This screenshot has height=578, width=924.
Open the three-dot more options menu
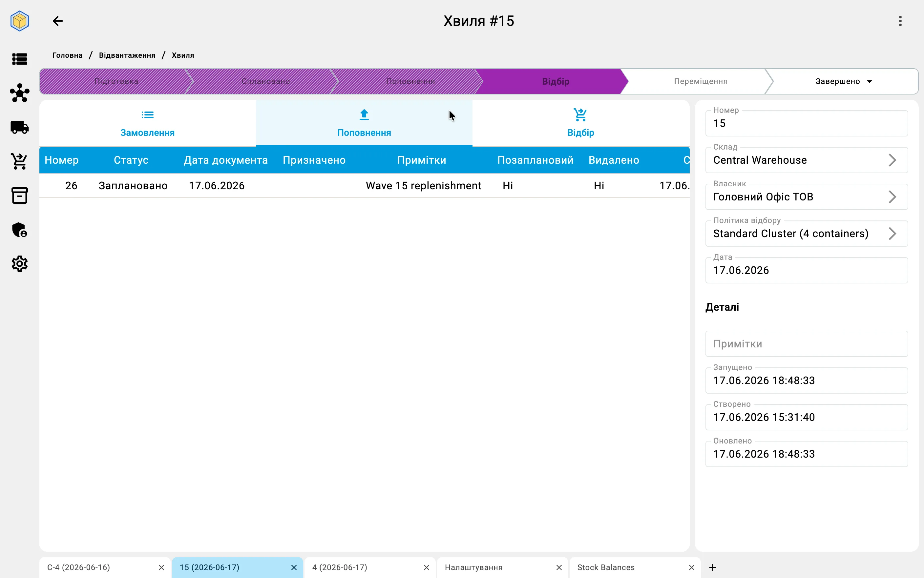pos(900,21)
